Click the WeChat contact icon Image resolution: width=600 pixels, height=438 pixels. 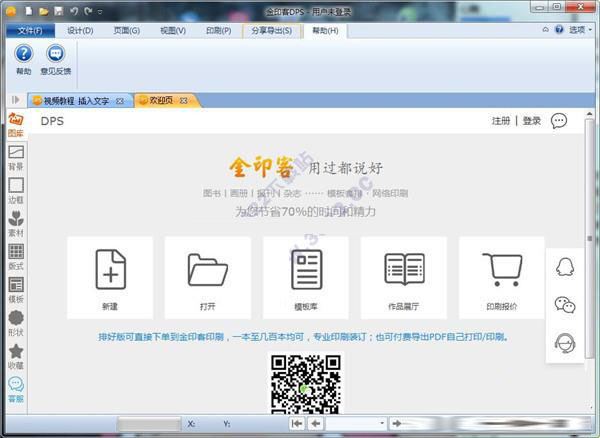click(x=565, y=305)
